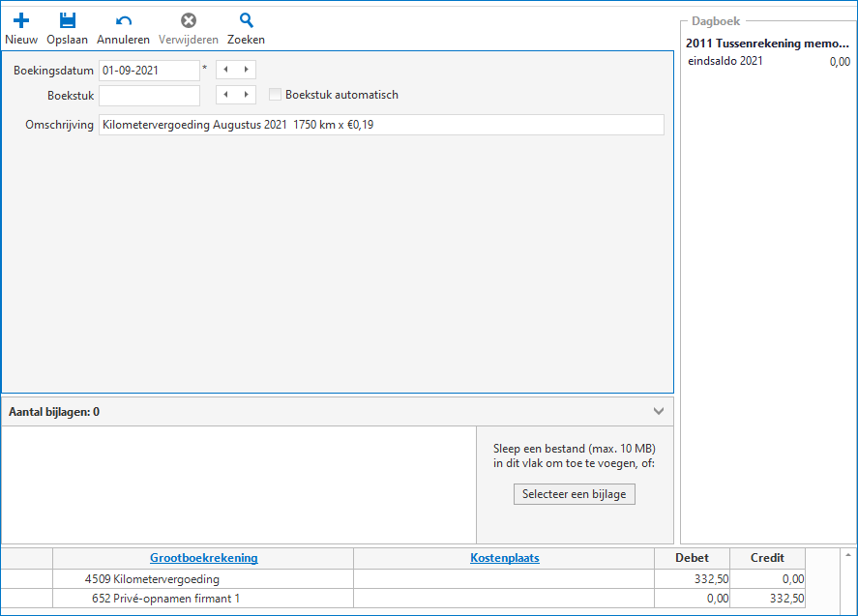Open the Kostenplaats column header link

click(x=504, y=558)
